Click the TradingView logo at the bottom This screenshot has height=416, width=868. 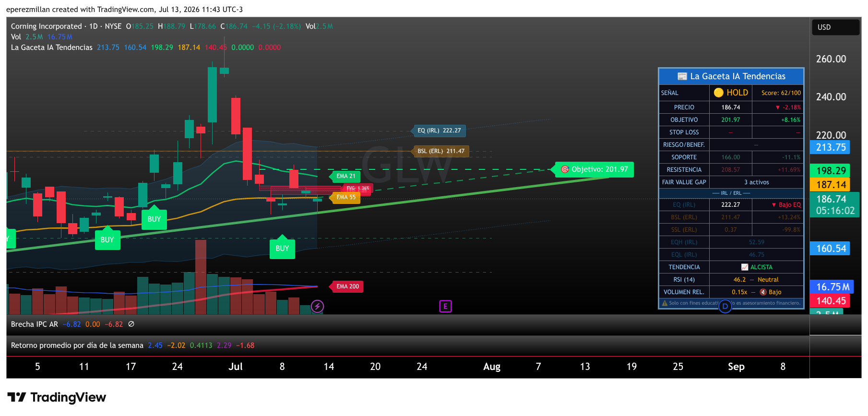(57, 397)
